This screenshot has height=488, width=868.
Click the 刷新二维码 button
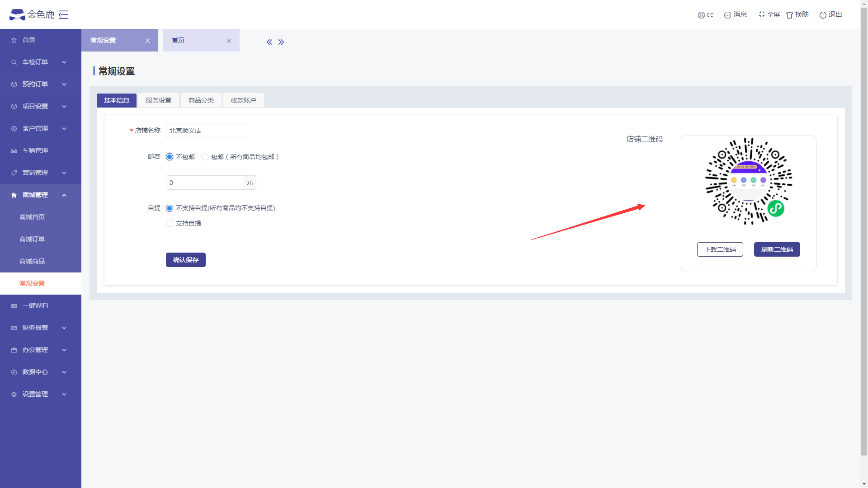tap(777, 249)
